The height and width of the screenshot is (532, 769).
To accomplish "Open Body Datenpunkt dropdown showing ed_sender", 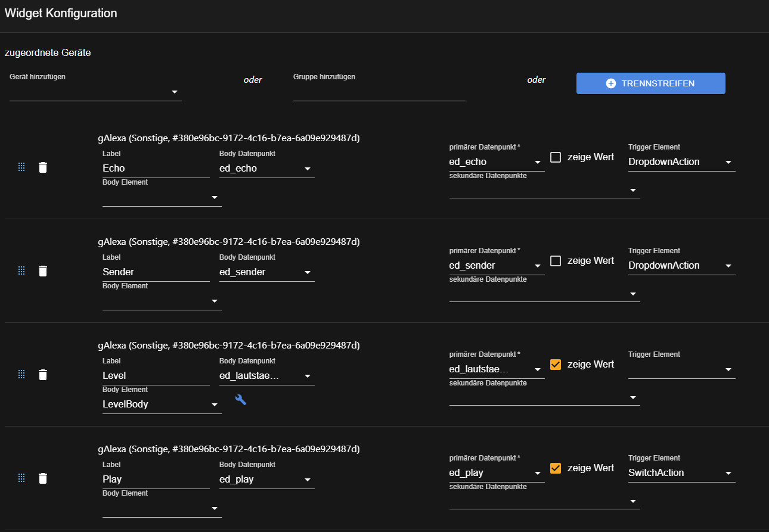I will coord(267,272).
